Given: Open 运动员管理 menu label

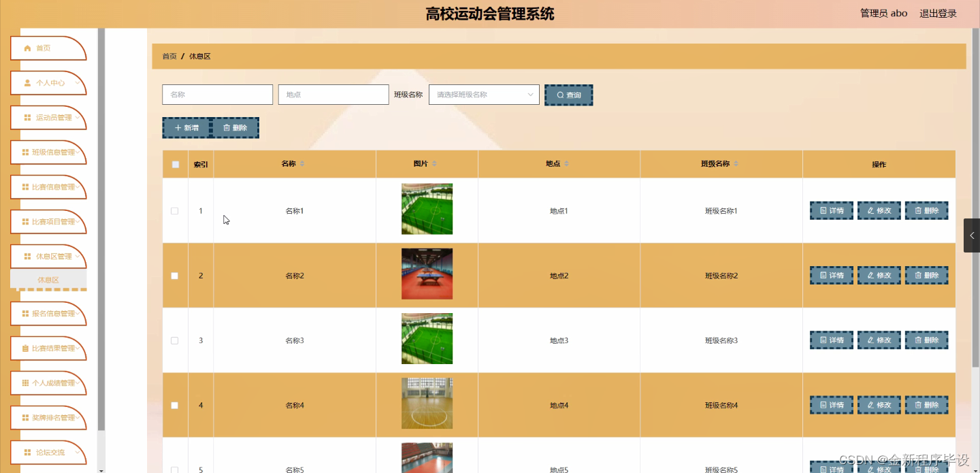Looking at the screenshot, I should (x=54, y=118).
